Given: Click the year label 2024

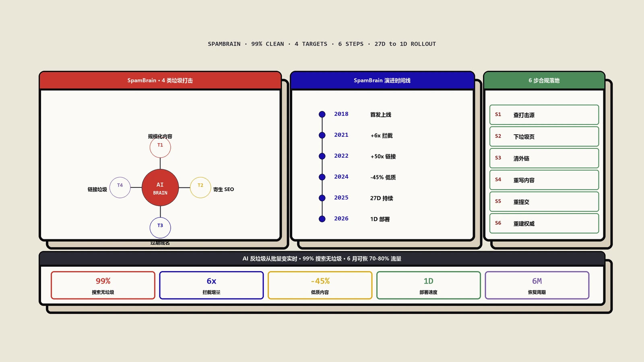Looking at the screenshot, I should coord(341,177).
